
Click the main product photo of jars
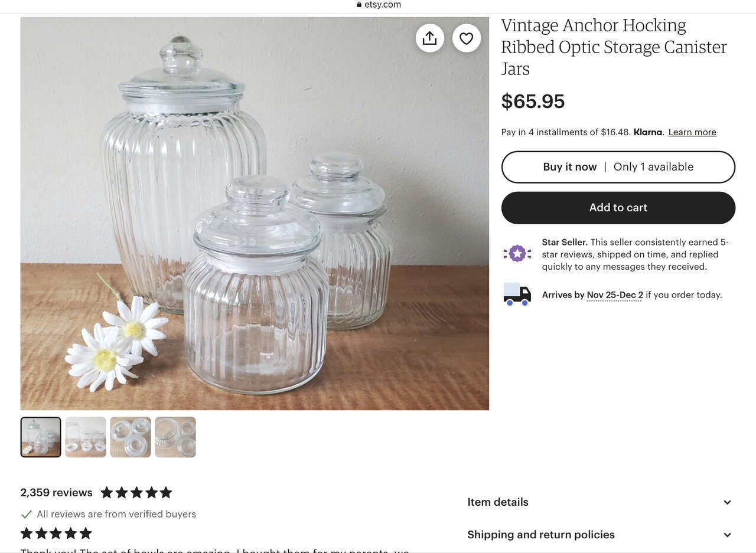(x=255, y=214)
